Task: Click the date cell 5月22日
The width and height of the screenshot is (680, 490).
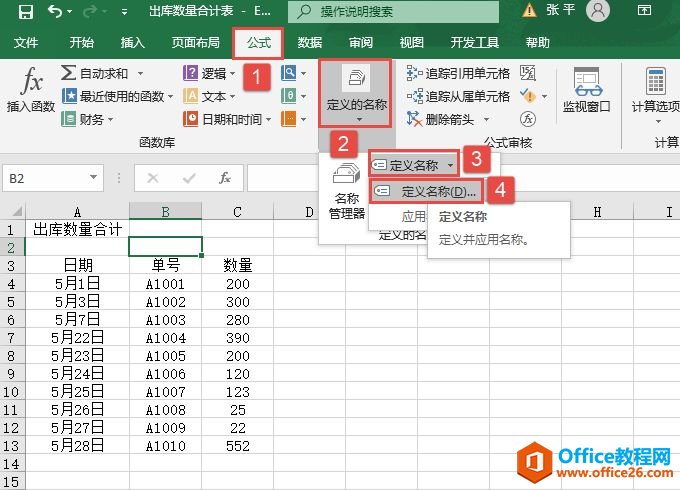Action: point(77,338)
